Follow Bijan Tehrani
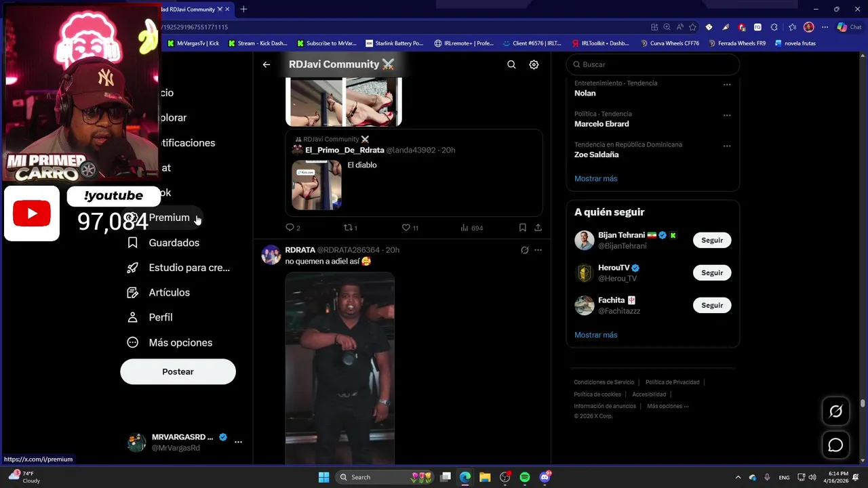Viewport: 868px width, 488px height. [712, 240]
